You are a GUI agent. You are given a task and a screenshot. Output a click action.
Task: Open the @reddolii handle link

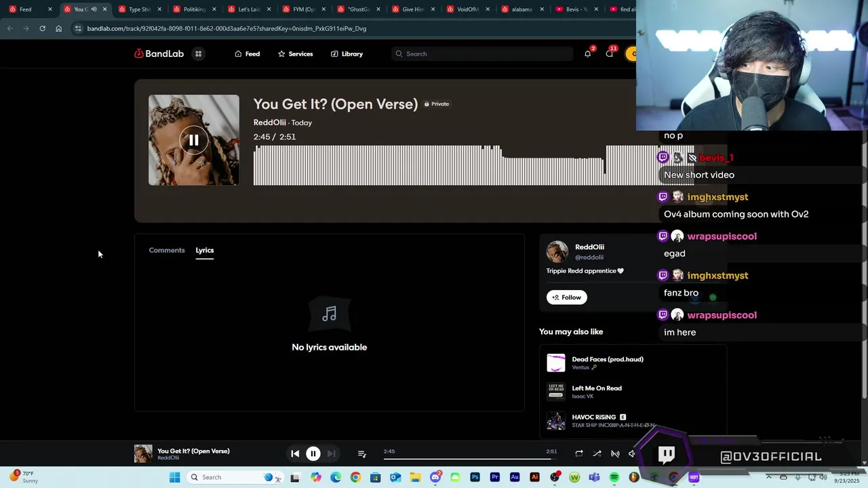[x=589, y=258]
